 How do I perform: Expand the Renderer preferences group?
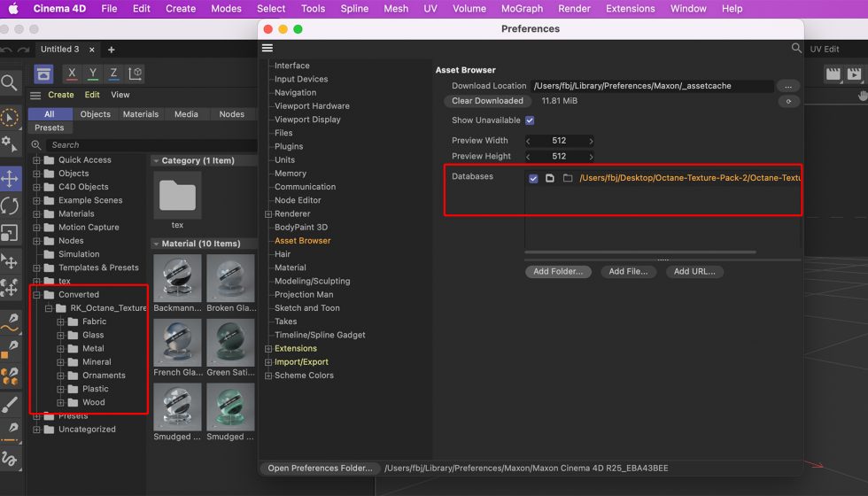click(268, 214)
